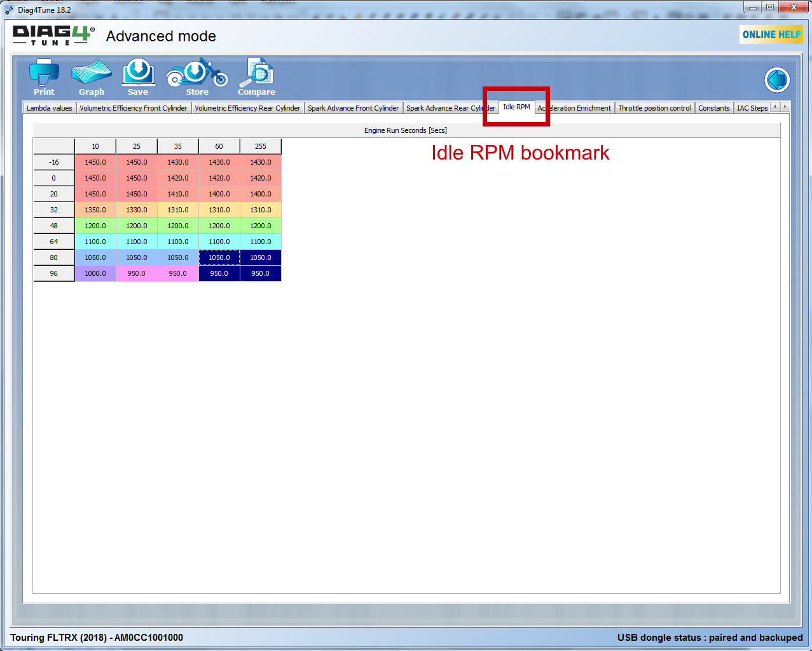Select the Constants tab
The width and height of the screenshot is (812, 651).
tap(713, 107)
